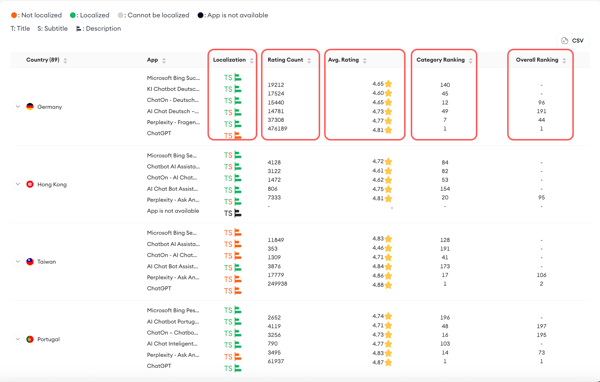Sort by Category Ranking column arrows
The height and width of the screenshot is (382, 600).
[470, 60]
